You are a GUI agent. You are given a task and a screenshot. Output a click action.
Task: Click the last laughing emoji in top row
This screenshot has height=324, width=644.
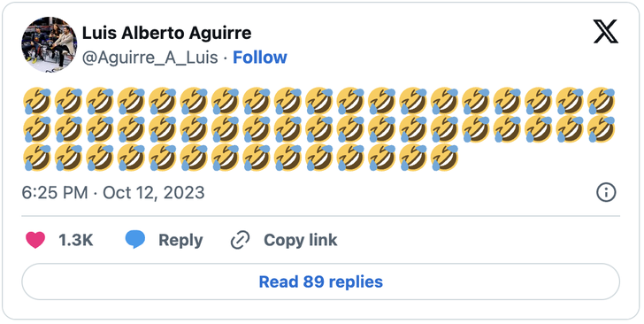[x=601, y=101]
